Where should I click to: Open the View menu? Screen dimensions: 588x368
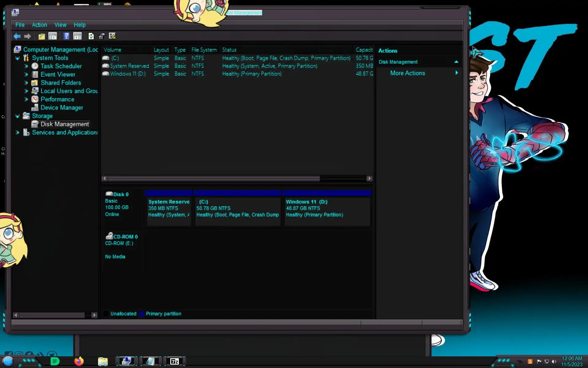60,25
